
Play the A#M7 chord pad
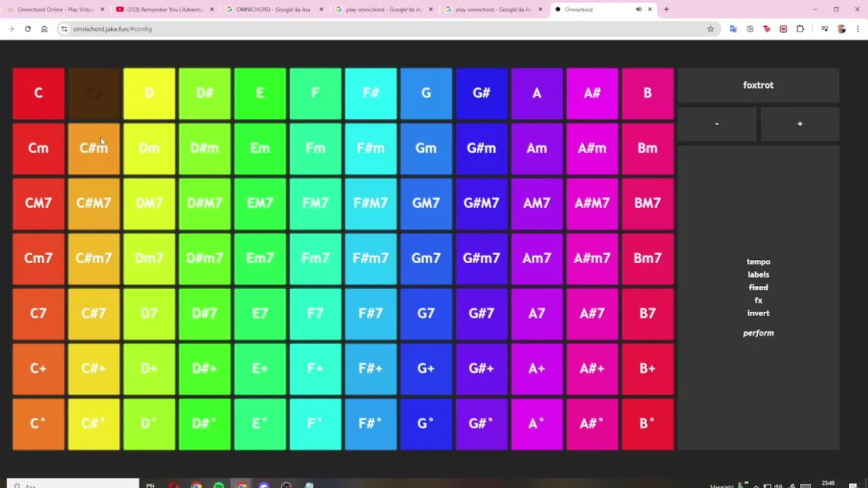click(x=592, y=203)
